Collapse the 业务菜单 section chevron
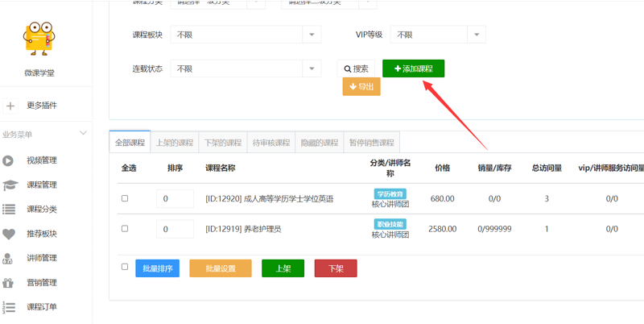 point(83,133)
